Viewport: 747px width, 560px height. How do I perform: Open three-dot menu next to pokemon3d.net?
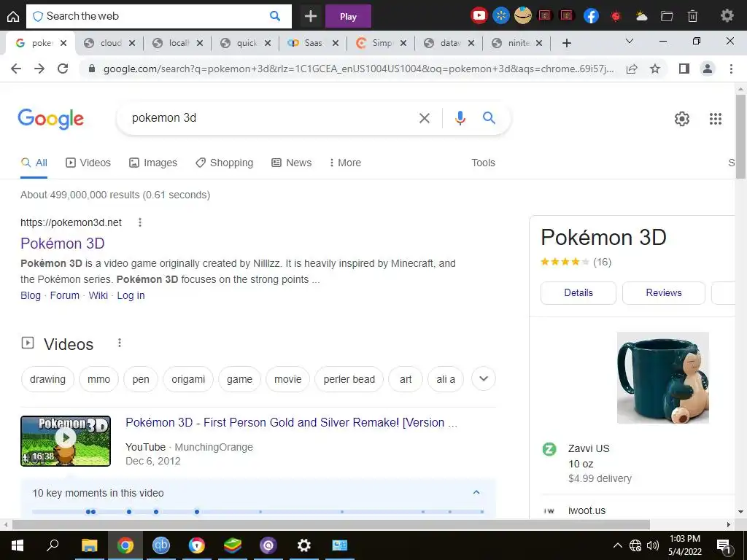[x=139, y=222]
